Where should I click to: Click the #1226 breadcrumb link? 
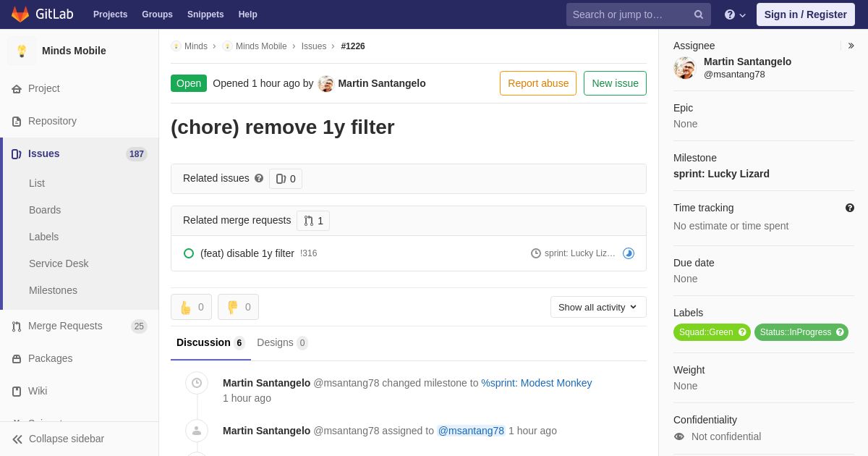(353, 46)
